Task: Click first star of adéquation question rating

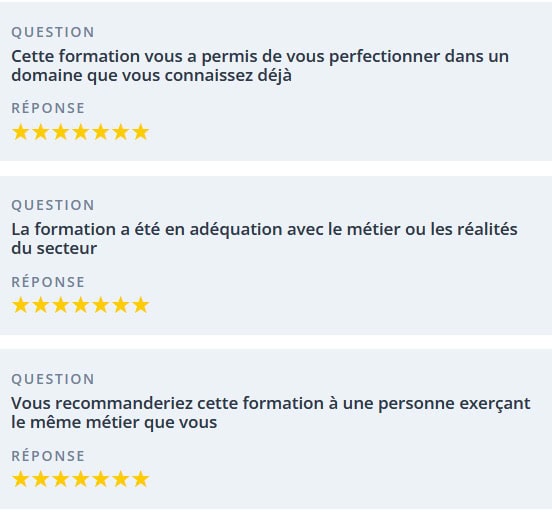Action: click(20, 305)
